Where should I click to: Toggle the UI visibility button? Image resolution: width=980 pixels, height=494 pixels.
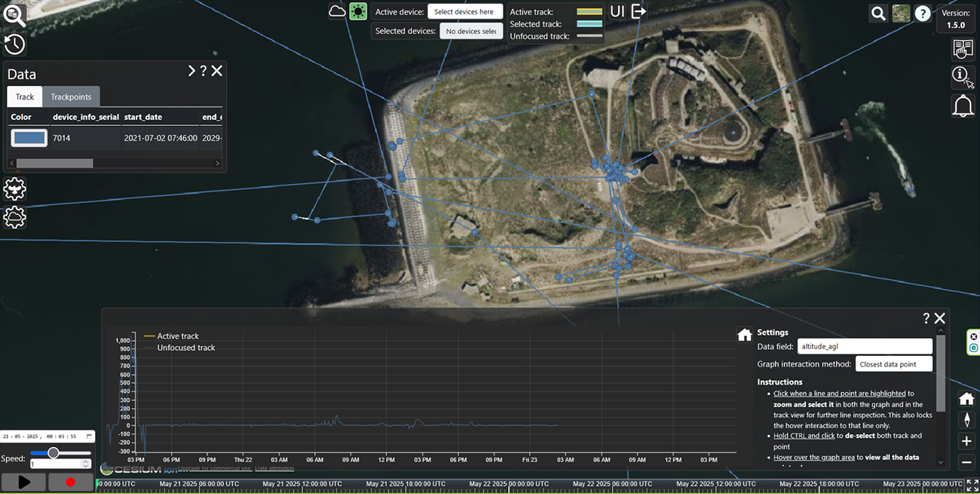click(x=617, y=11)
